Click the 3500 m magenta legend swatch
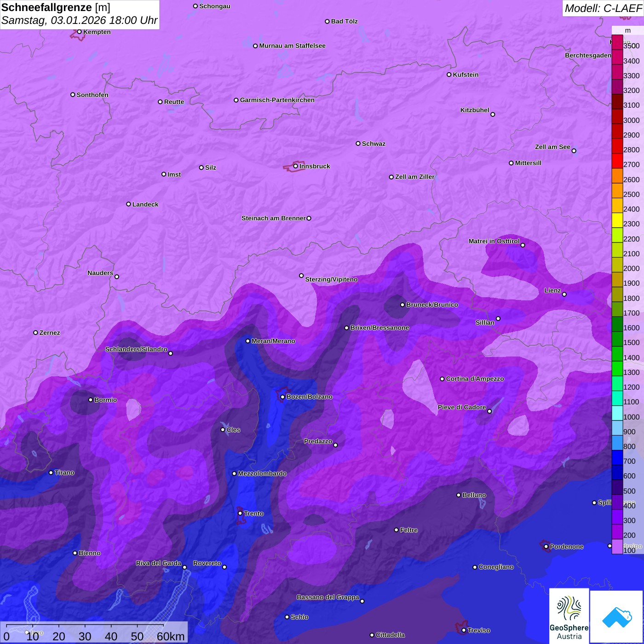644x644 pixels. (617, 42)
